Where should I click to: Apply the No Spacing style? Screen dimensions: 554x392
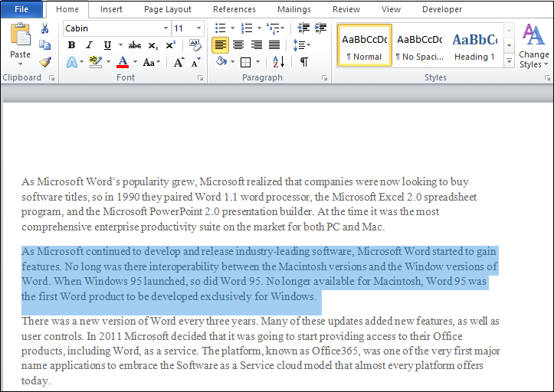pos(420,45)
